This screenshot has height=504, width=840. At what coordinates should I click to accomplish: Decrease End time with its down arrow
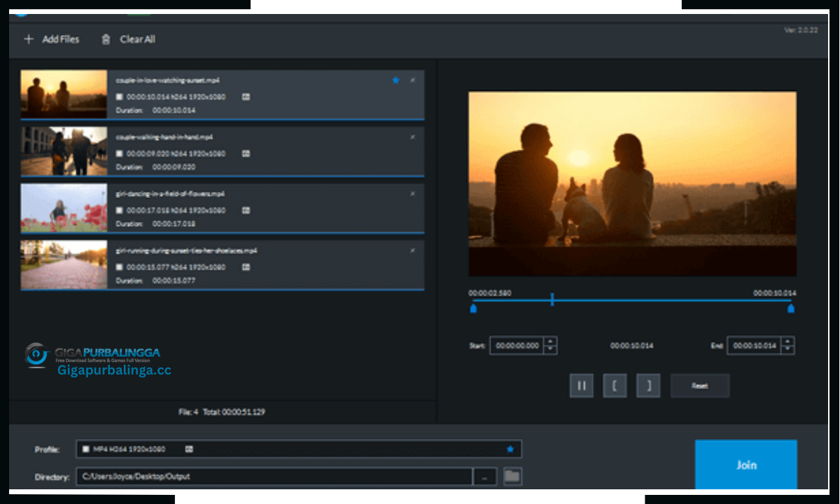pyautogui.click(x=788, y=350)
